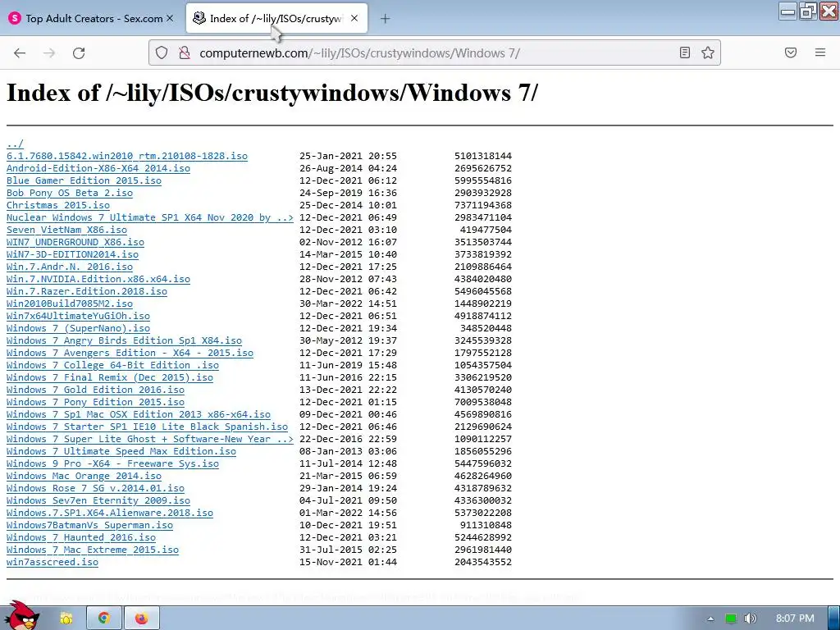840x630 pixels.
Task: Go back with the browser back arrow
Action: pyautogui.click(x=20, y=52)
